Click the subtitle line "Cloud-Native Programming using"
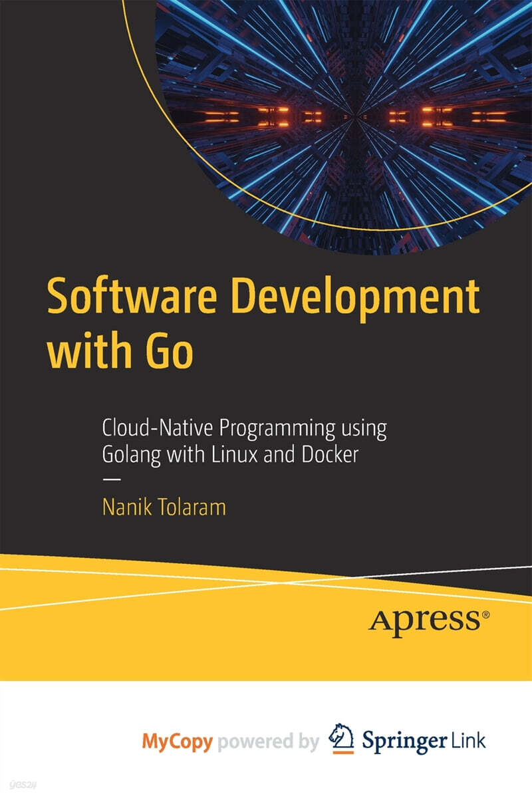Screen dimensions: 532x798 244,429
